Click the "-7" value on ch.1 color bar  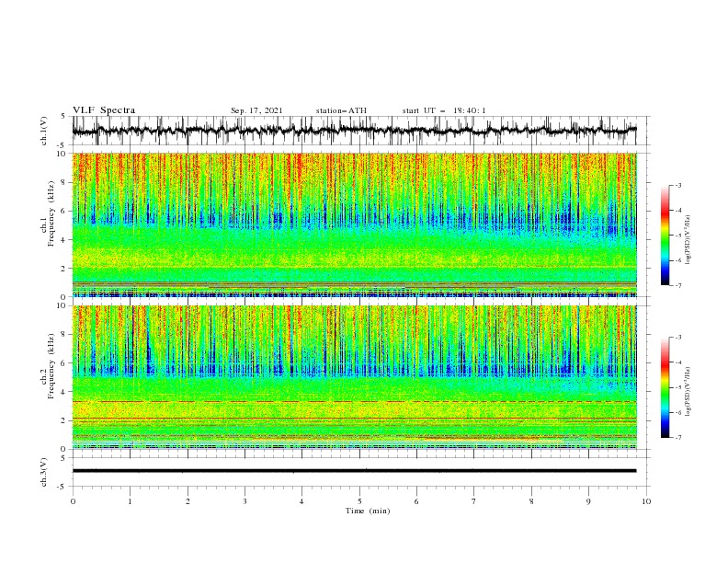coord(678,285)
